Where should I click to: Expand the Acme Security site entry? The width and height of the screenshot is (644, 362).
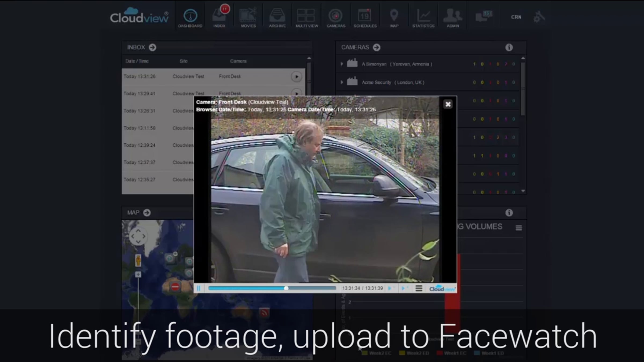[x=342, y=82]
